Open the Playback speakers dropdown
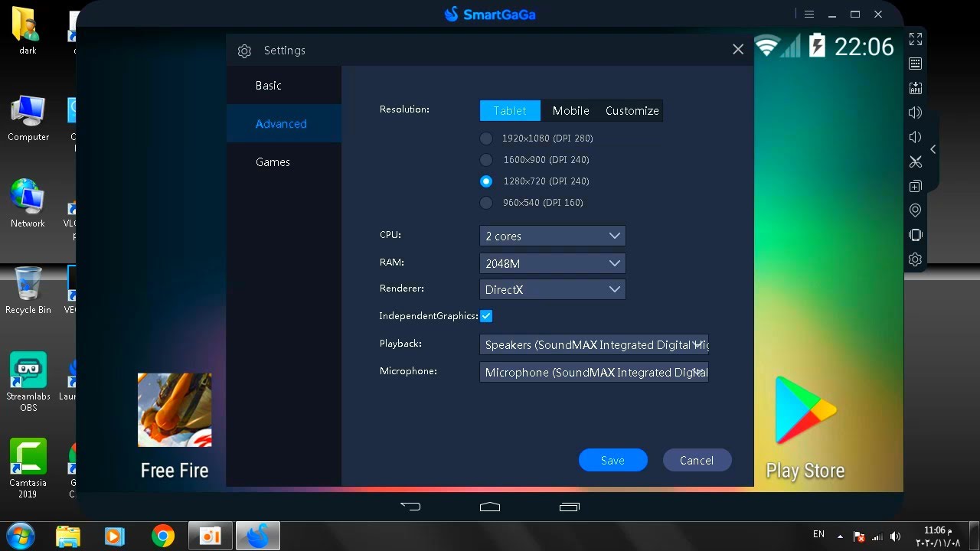 pyautogui.click(x=594, y=344)
